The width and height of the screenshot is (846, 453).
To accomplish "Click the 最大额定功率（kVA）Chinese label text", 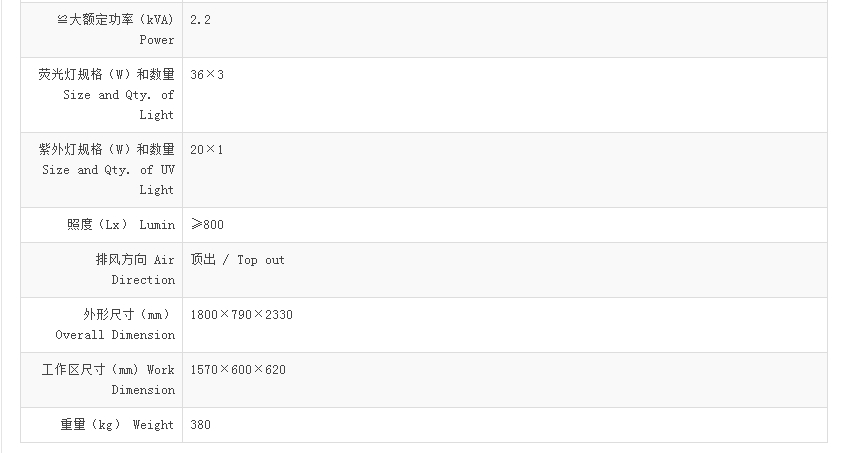I will click(x=115, y=20).
